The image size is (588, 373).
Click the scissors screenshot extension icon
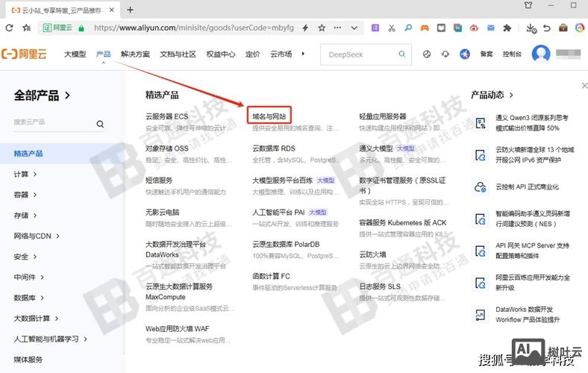coord(392,28)
